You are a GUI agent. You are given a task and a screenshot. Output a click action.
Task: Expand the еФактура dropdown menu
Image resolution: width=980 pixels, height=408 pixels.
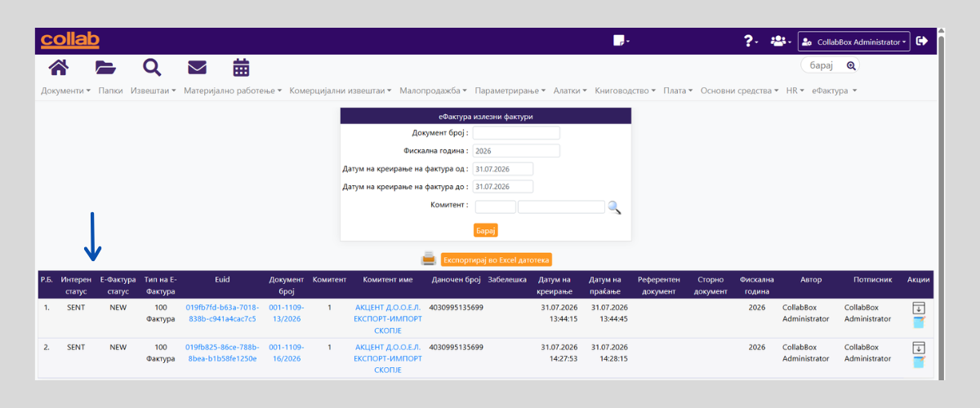click(834, 91)
